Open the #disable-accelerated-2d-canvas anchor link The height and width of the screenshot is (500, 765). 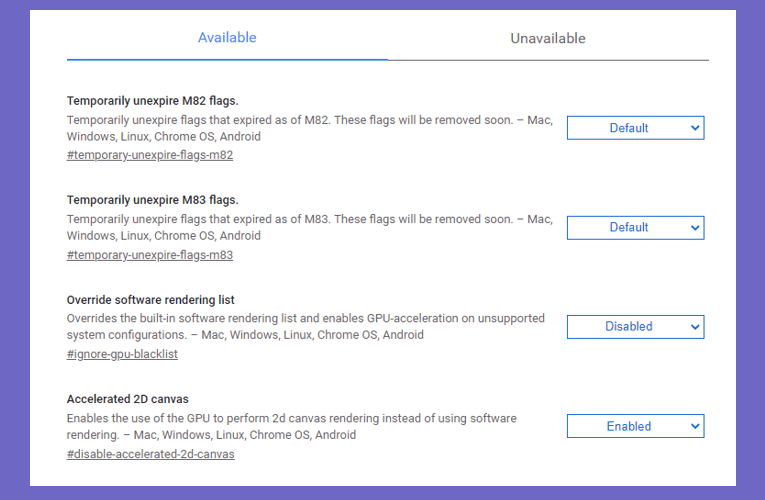[150, 454]
